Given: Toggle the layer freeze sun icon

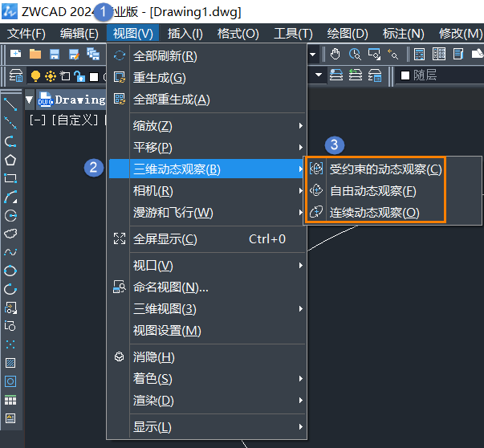Looking at the screenshot, I should pyautogui.click(x=51, y=76).
